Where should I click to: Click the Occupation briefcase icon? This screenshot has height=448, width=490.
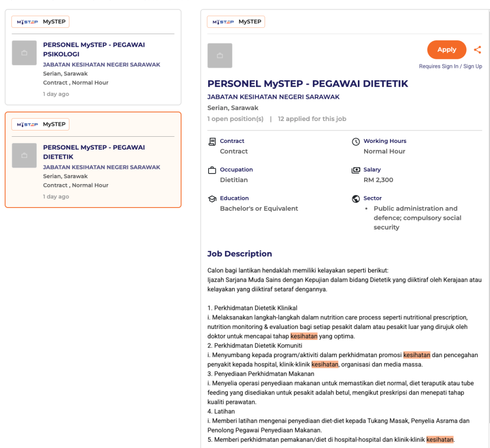212,170
